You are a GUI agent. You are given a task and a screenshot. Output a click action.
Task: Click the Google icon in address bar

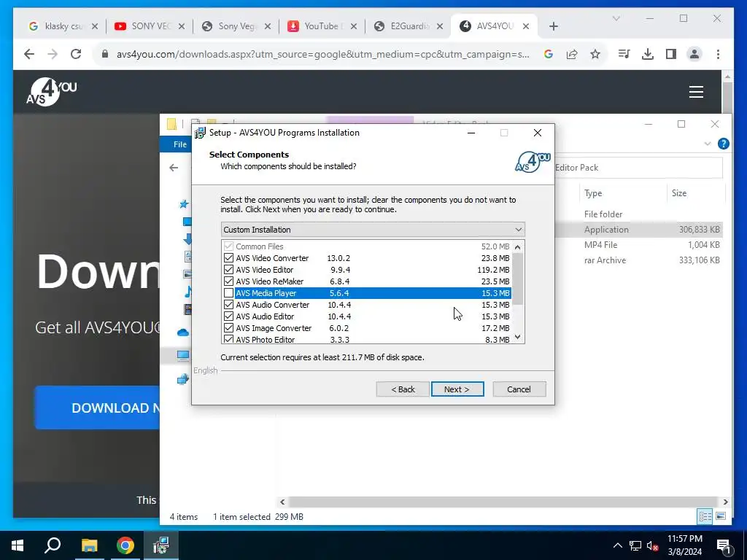(549, 54)
